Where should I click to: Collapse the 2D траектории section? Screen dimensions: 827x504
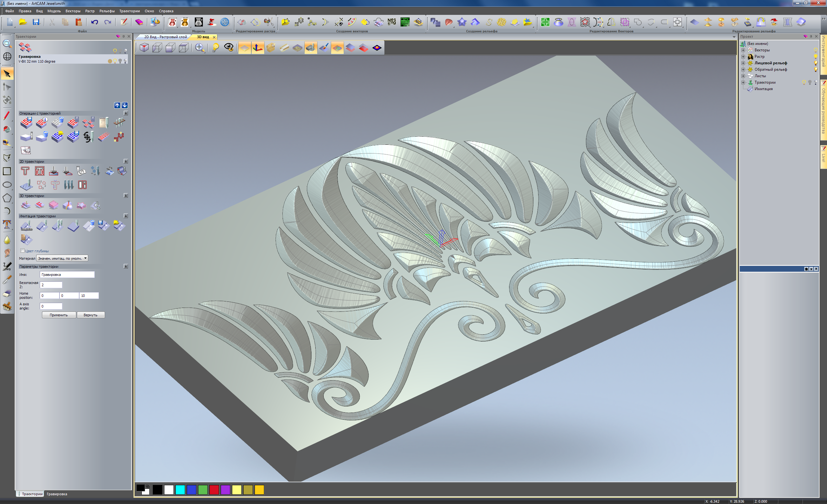click(x=126, y=162)
